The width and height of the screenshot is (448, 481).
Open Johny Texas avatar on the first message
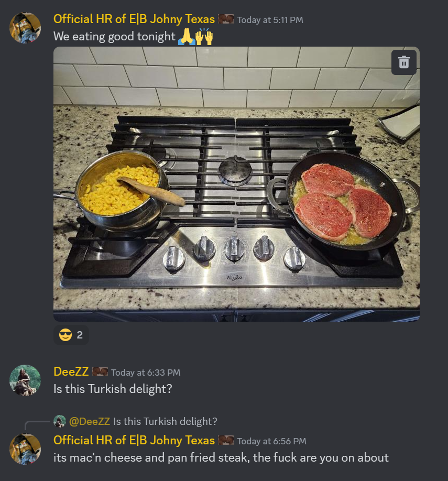point(25,28)
